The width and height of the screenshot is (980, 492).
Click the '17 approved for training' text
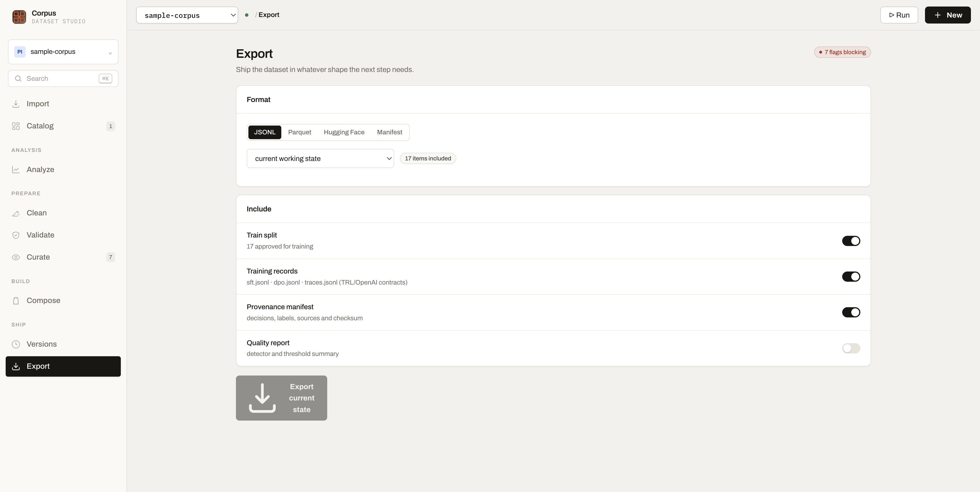click(280, 246)
